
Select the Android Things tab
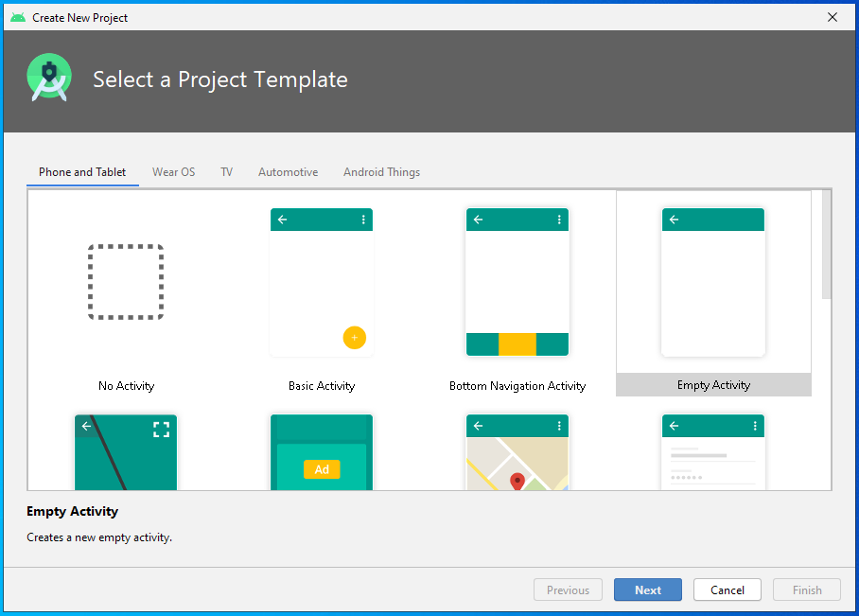click(382, 172)
